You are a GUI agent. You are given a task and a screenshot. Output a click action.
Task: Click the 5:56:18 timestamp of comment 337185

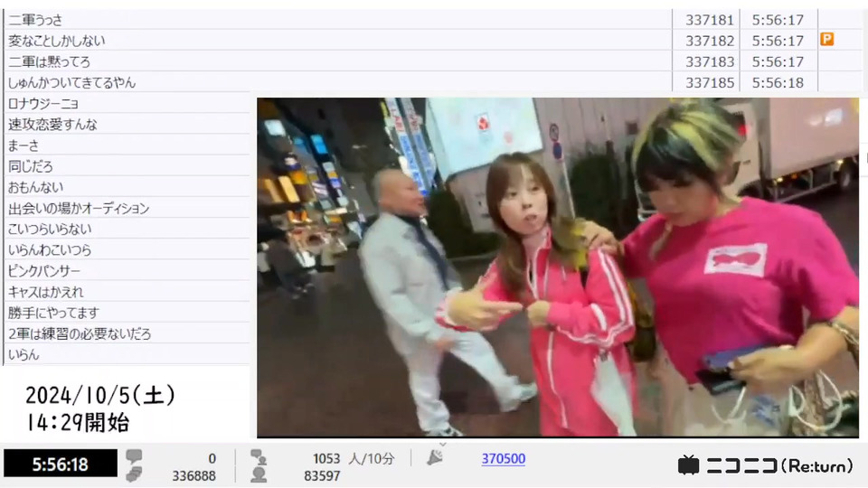pyautogui.click(x=778, y=83)
